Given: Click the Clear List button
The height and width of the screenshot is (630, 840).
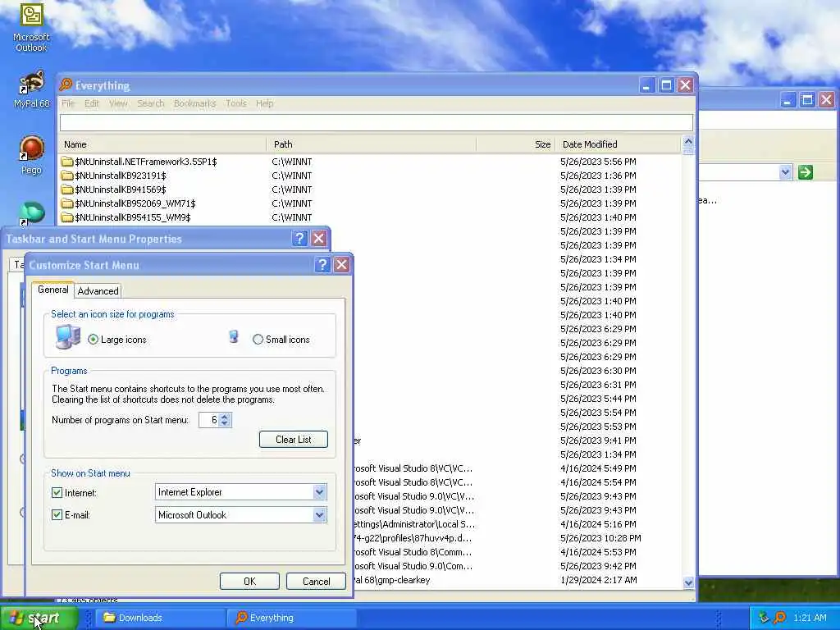Looking at the screenshot, I should (x=293, y=440).
